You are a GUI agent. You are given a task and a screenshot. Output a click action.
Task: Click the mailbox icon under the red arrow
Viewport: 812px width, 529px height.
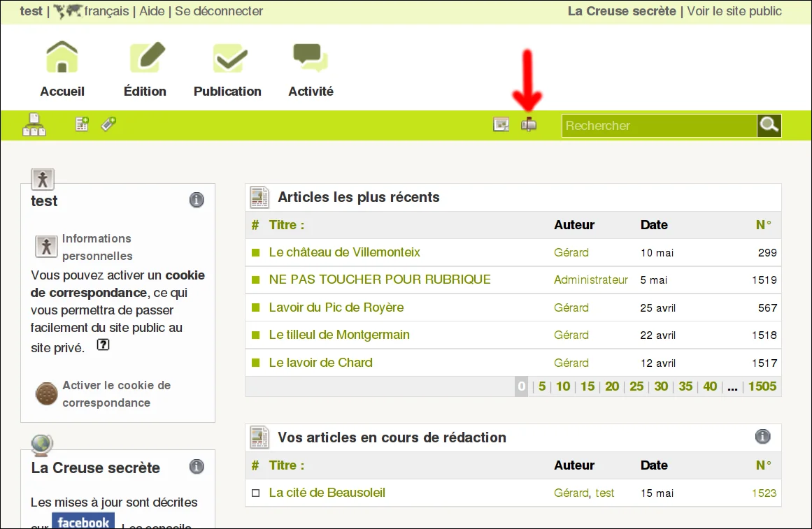(529, 124)
